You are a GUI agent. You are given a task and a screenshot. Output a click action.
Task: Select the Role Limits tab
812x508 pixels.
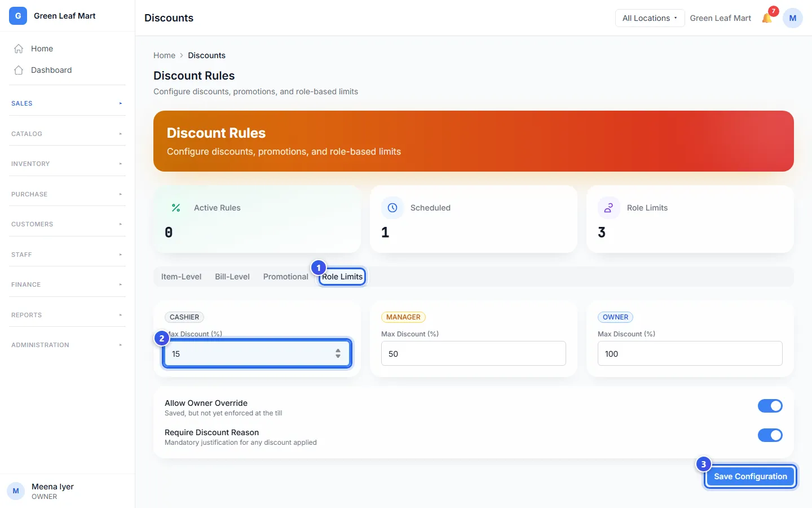(342, 277)
